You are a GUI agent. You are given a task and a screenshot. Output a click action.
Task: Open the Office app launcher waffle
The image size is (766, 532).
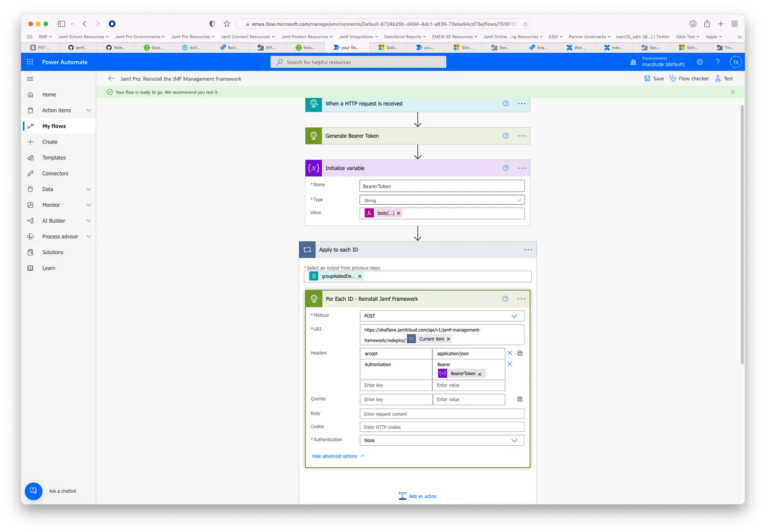click(29, 62)
